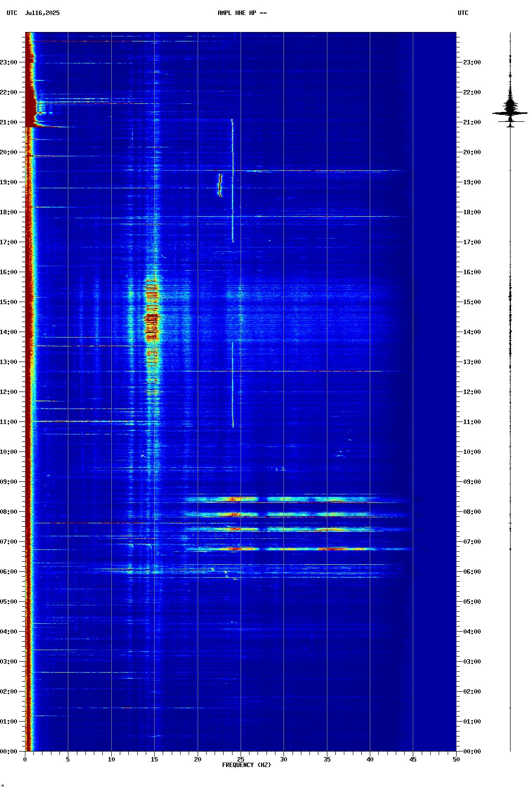The height and width of the screenshot is (791, 532).
Task: Click the right-axis '07:00' time label
Action: [x=472, y=542]
